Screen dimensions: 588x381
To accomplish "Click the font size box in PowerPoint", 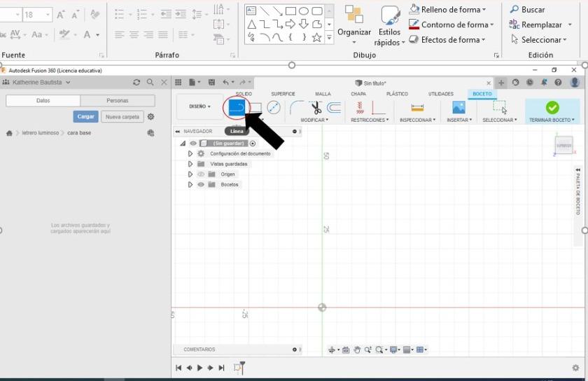I will tap(37, 15).
